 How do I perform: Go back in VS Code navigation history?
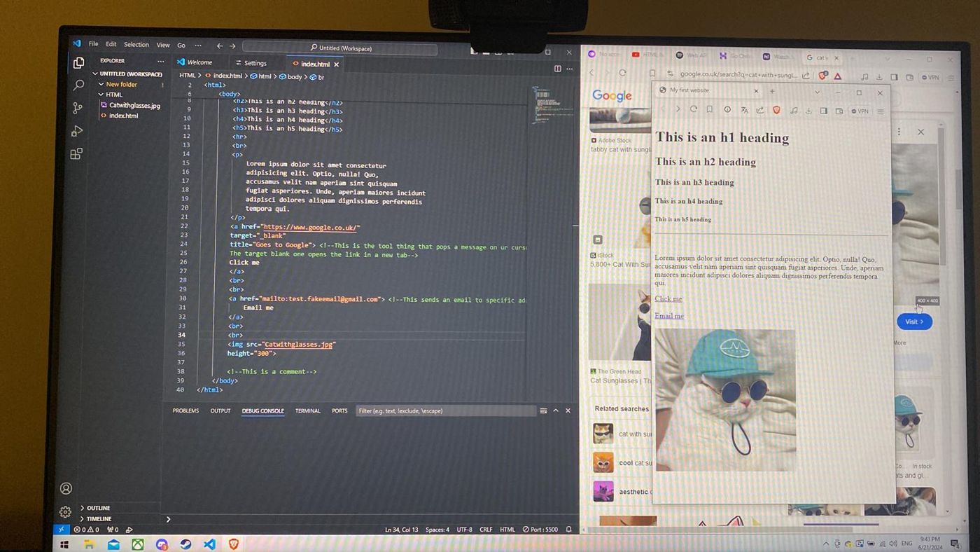[219, 46]
